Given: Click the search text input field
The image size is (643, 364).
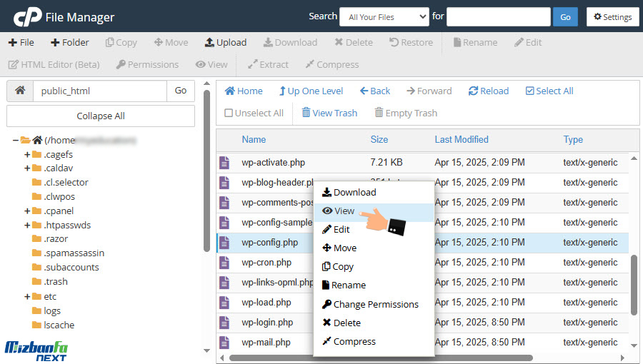Looking at the screenshot, I should [498, 17].
